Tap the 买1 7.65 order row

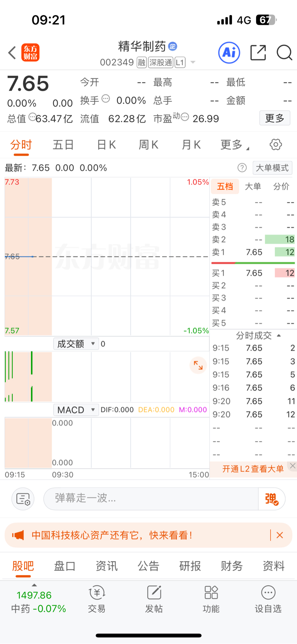(x=253, y=273)
